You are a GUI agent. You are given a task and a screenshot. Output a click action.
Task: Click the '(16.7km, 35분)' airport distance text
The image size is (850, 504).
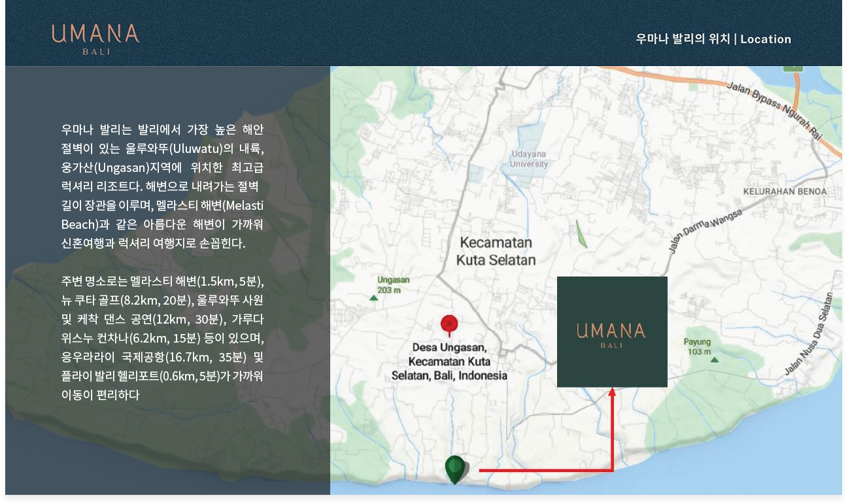[205, 358]
